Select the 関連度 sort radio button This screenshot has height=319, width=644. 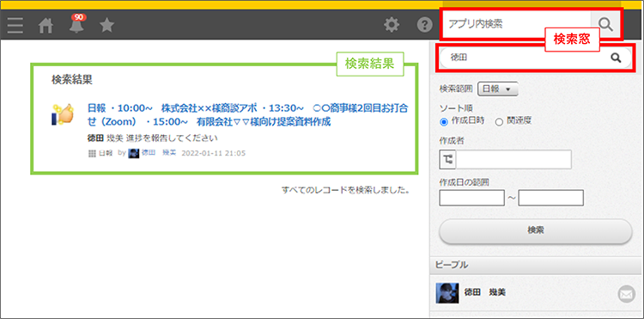pos(499,122)
